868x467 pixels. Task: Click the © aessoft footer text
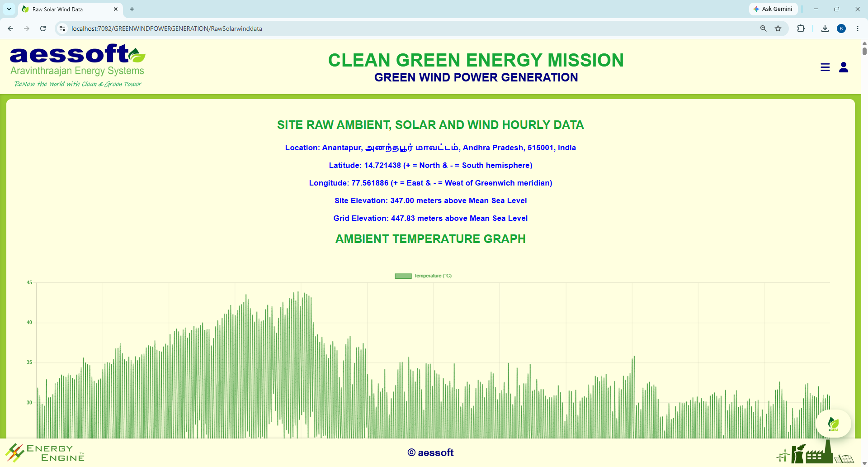click(x=430, y=453)
